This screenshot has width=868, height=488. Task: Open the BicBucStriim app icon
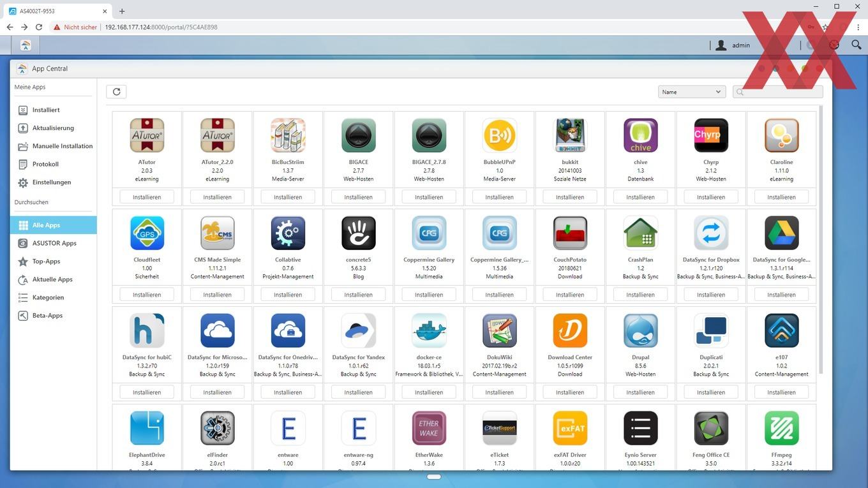[x=288, y=135]
